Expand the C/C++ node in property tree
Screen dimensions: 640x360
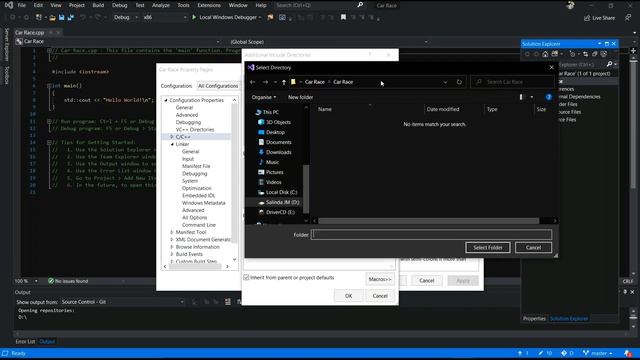(x=172, y=137)
